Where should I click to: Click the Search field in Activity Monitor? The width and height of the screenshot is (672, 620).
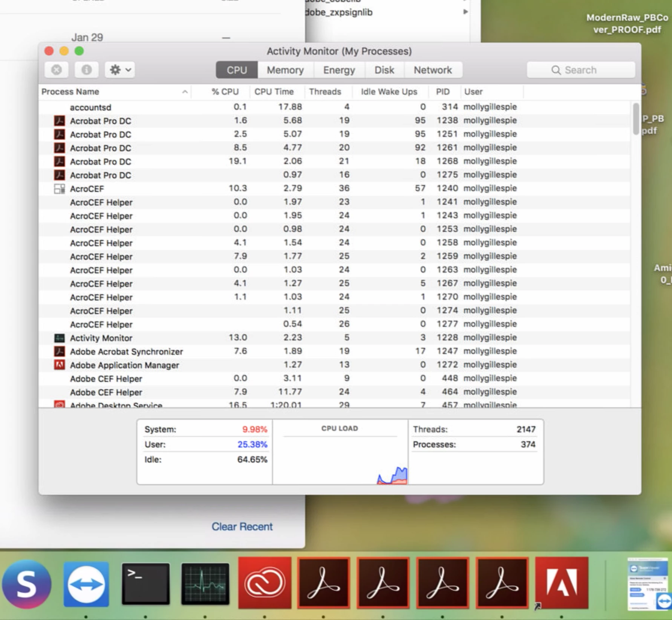[581, 70]
